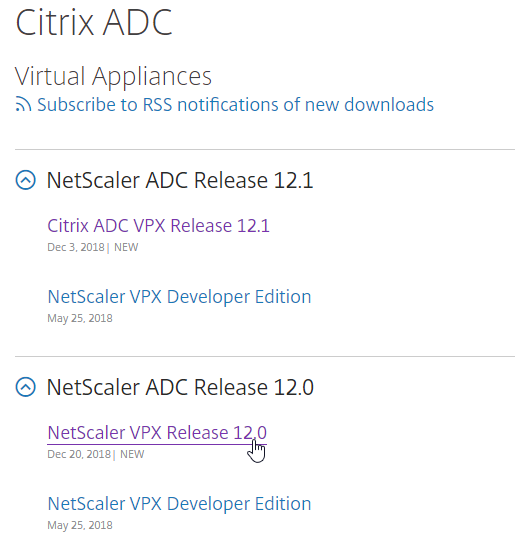Click the NetScaler ADC Release 12.0 heading text
The width and height of the screenshot is (515, 542).
click(180, 387)
